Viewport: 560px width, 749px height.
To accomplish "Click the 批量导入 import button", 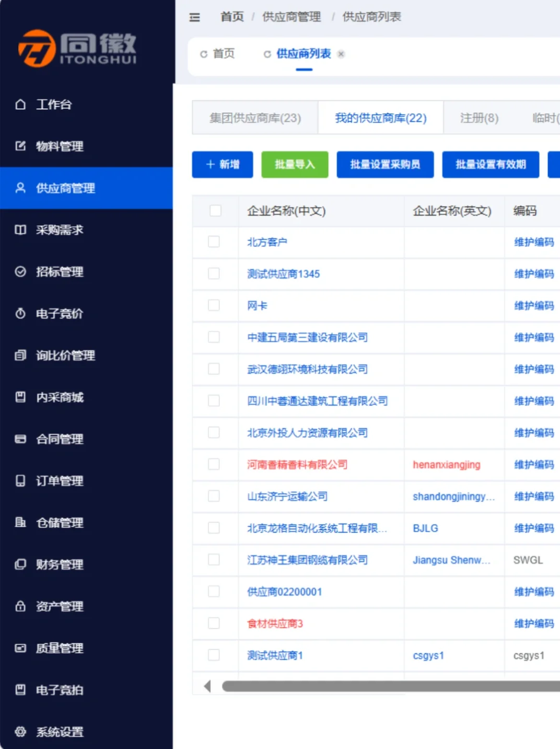I will 295,165.
